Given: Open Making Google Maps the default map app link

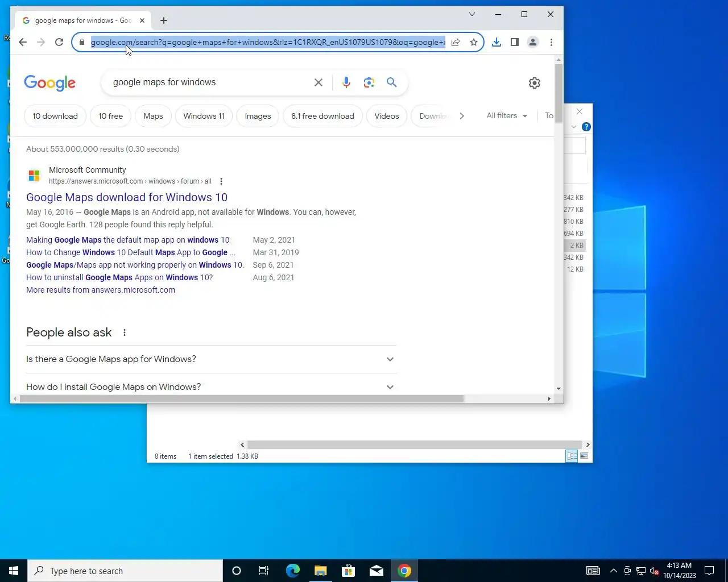Looking at the screenshot, I should 128,240.
